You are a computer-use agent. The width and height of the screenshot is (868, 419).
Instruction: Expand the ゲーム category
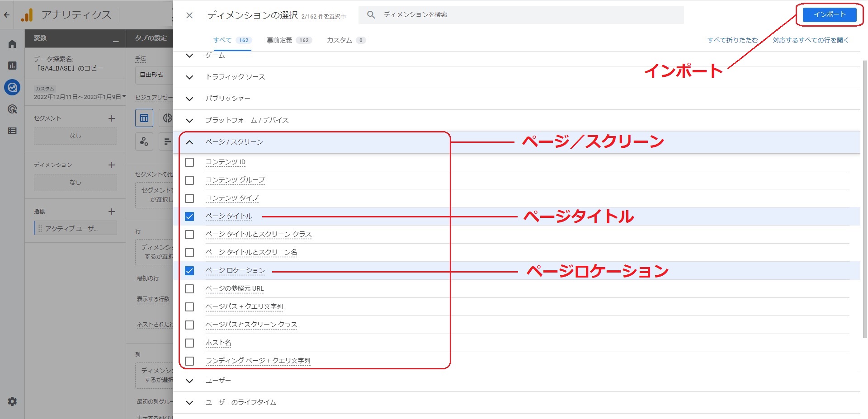189,56
